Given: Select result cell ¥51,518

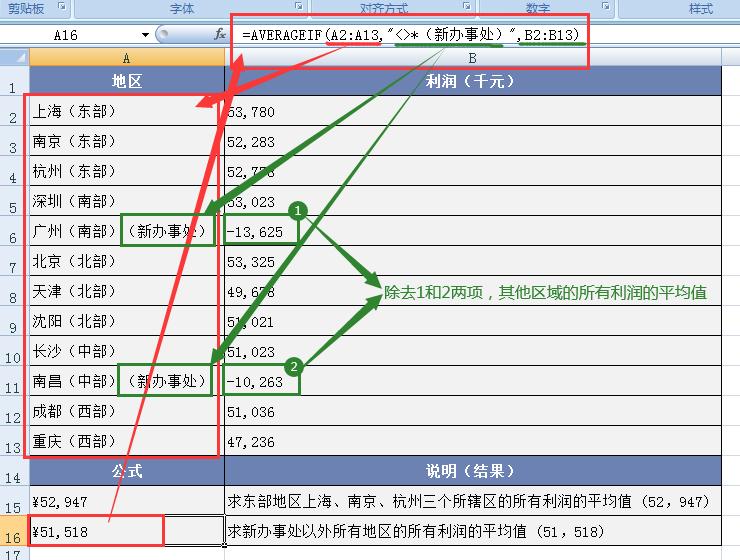Looking at the screenshot, I should coord(127,531).
